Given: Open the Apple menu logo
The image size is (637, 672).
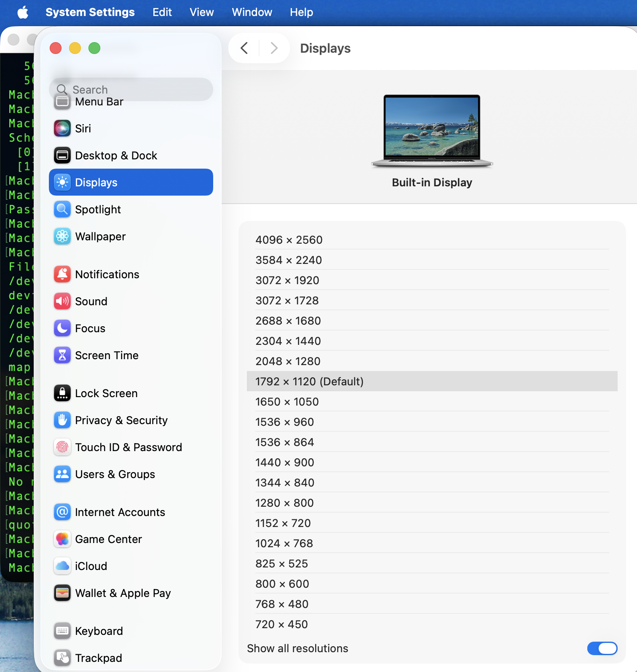Looking at the screenshot, I should [23, 12].
